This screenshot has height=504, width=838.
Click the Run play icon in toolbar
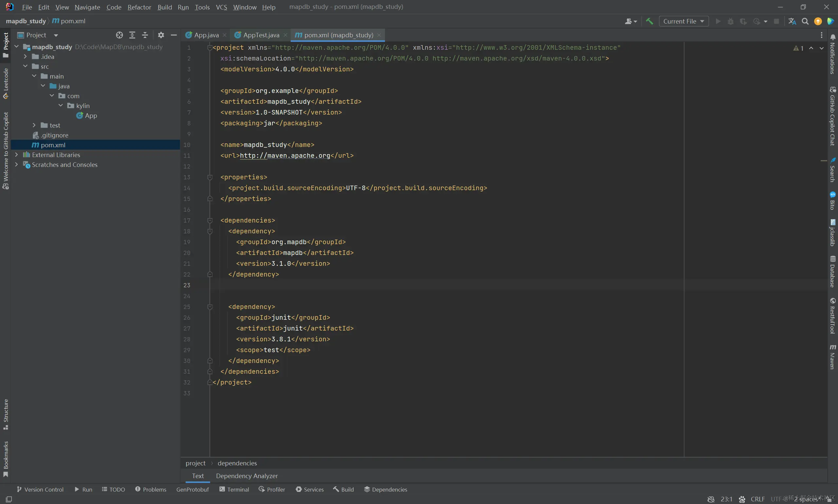click(x=718, y=21)
